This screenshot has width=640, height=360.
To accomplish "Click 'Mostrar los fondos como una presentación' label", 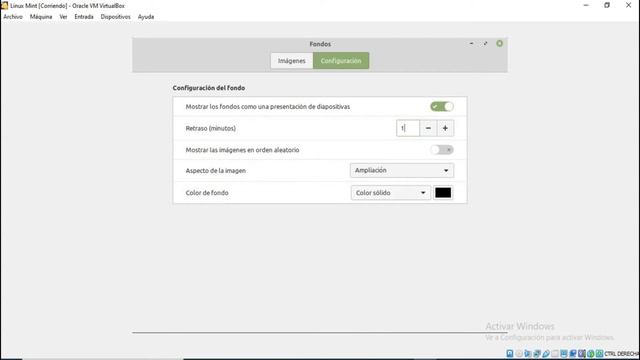I will (268, 107).
